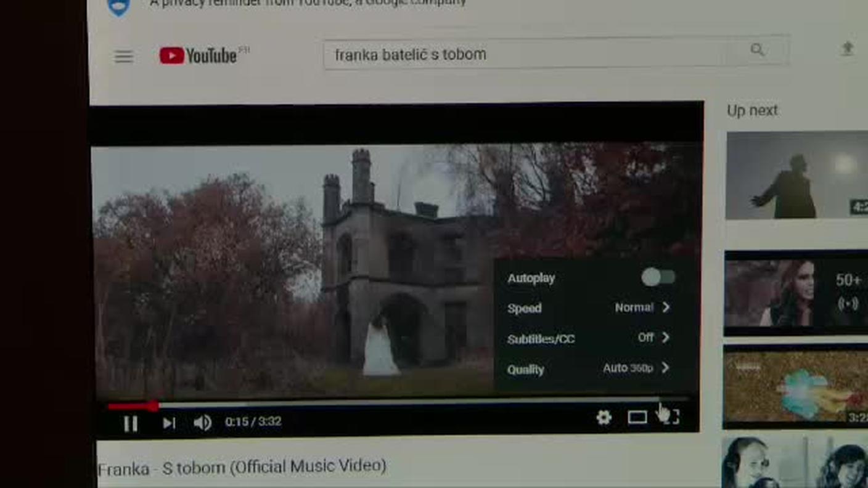Open the Speed submenu
Screen dimensions: 868x488
pos(589,307)
